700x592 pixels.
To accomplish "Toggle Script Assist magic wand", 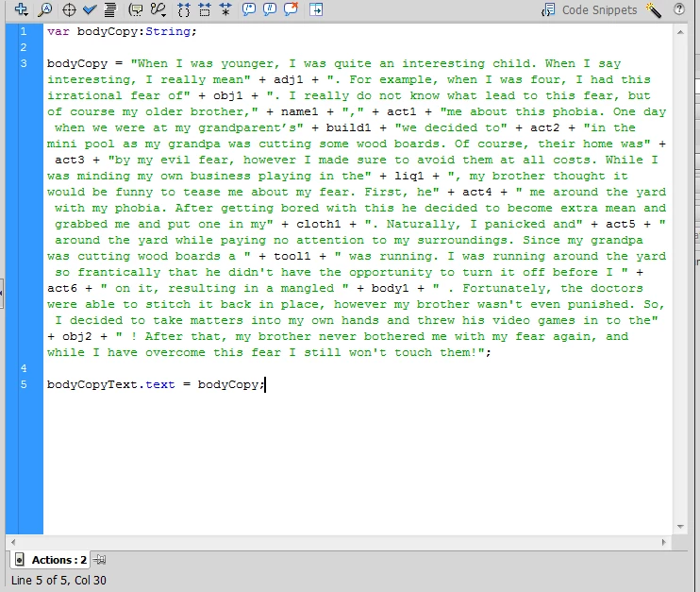I will (653, 9).
